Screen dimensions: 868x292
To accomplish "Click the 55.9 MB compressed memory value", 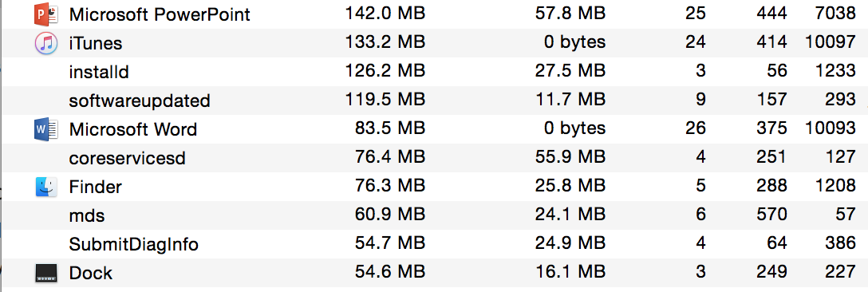I will pos(570,158).
